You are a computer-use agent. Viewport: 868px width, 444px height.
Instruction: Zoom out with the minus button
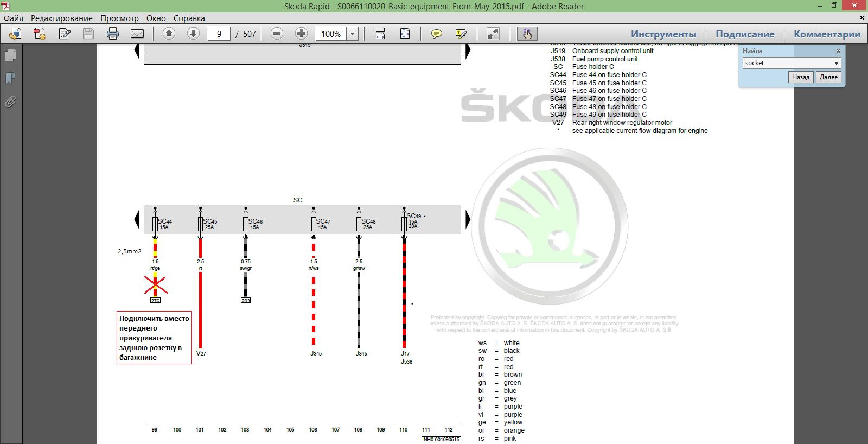(277, 34)
